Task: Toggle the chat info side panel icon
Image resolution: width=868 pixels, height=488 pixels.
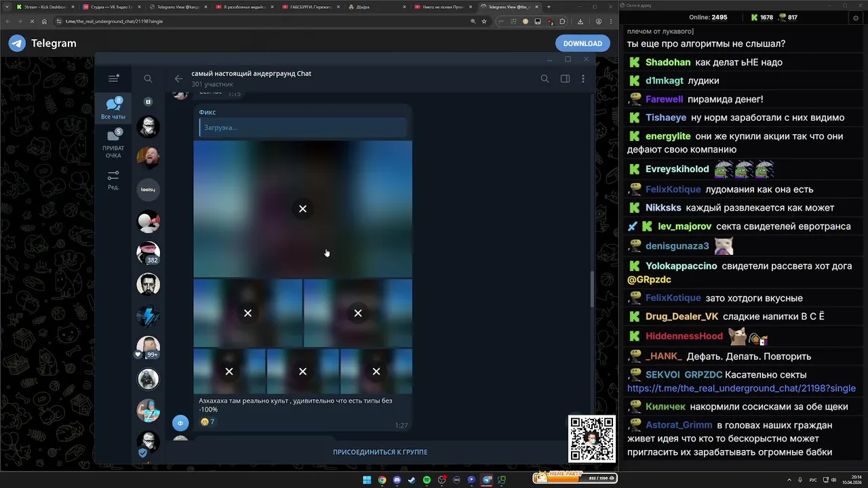Action: click(565, 79)
